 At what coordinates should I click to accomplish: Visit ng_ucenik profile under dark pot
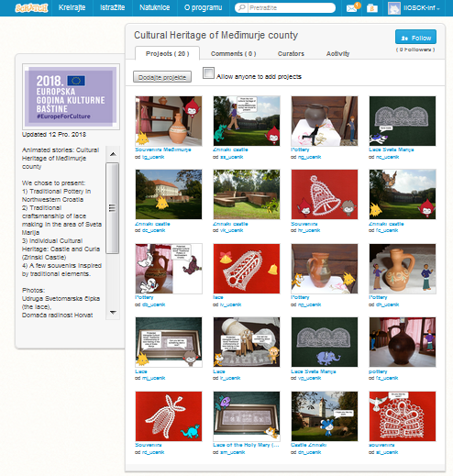(309, 157)
